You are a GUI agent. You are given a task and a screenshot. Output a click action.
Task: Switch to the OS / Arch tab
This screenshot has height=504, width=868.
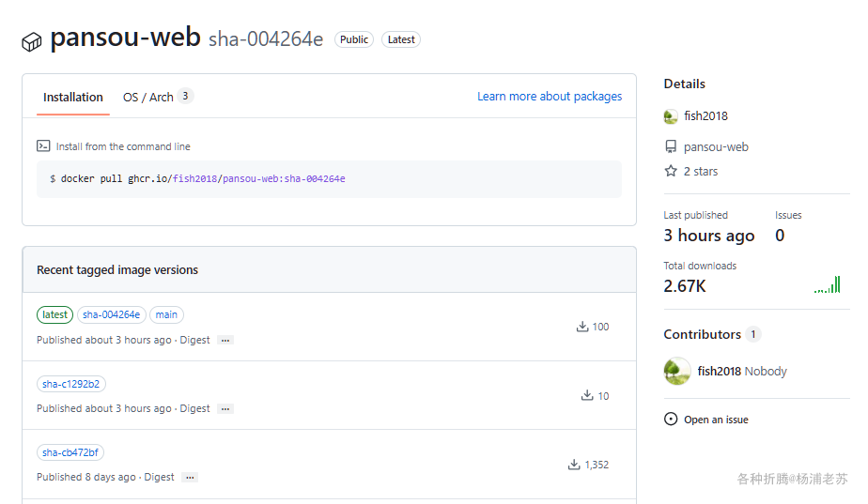(x=147, y=98)
